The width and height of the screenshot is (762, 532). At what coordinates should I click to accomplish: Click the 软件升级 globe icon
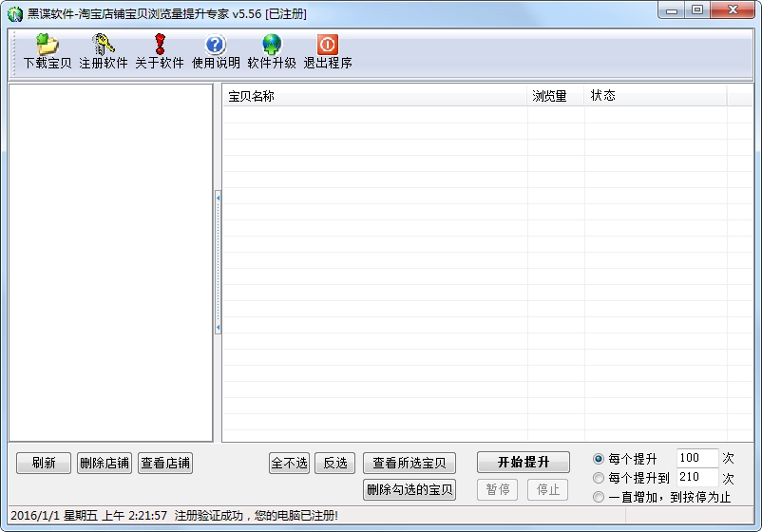(272, 51)
